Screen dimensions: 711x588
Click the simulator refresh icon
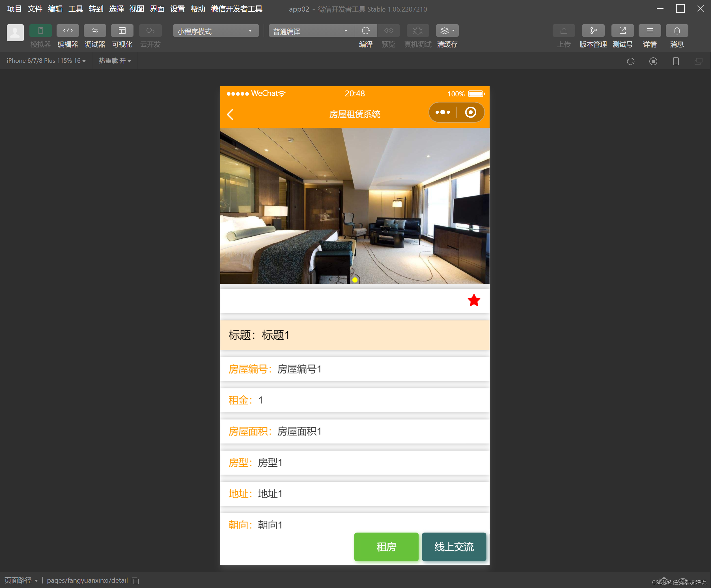tap(630, 61)
